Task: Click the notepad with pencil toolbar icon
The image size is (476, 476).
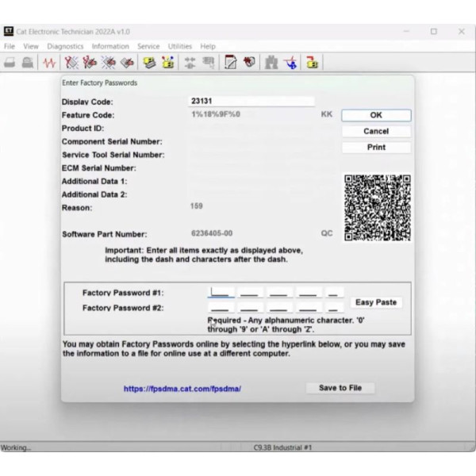Action: click(x=231, y=63)
